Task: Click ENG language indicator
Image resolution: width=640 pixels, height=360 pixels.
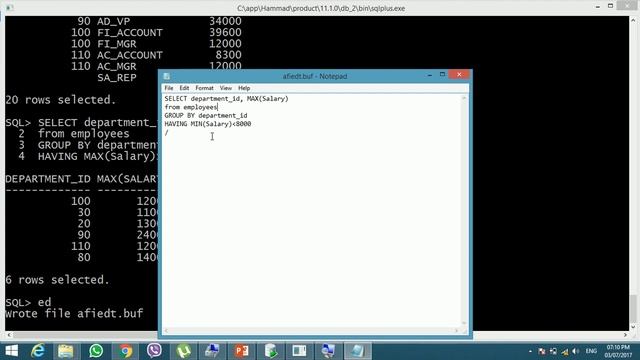Action: pyautogui.click(x=591, y=351)
